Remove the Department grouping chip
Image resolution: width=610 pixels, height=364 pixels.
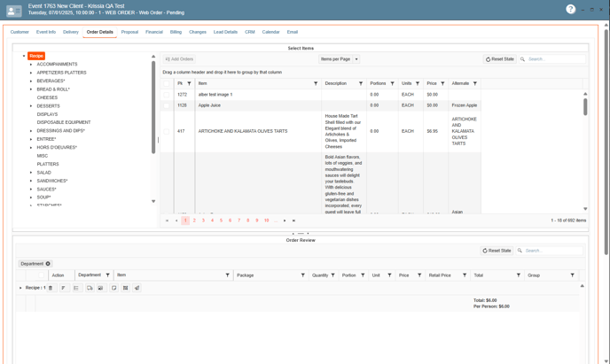pyautogui.click(x=48, y=264)
